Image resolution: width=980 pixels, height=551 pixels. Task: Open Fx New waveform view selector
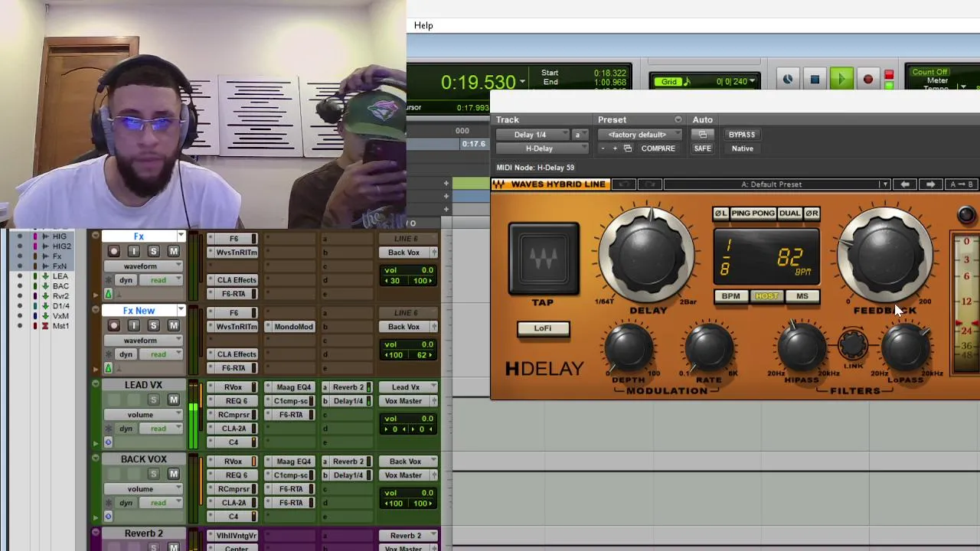click(143, 341)
